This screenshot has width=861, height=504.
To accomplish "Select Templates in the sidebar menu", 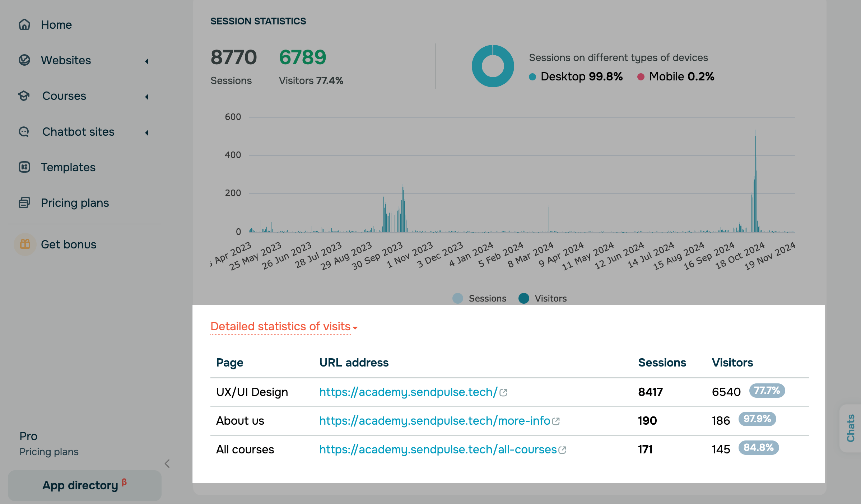I will [68, 167].
